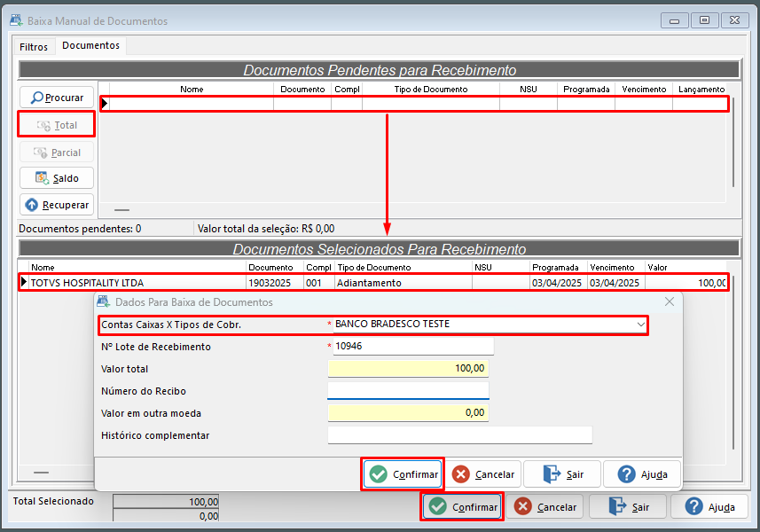The image size is (760, 532).
Task: Click the Vencimento header in selected documents grid
Action: point(616,268)
